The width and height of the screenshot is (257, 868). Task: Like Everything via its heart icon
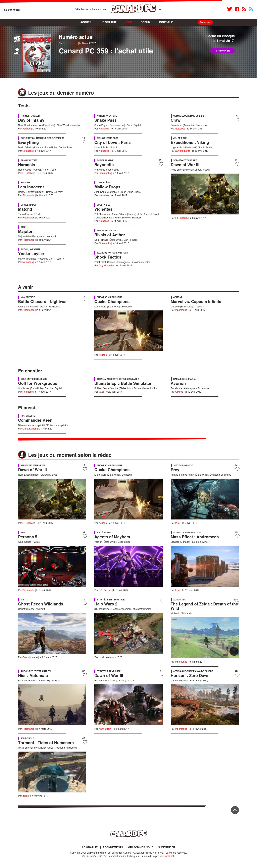point(85,141)
